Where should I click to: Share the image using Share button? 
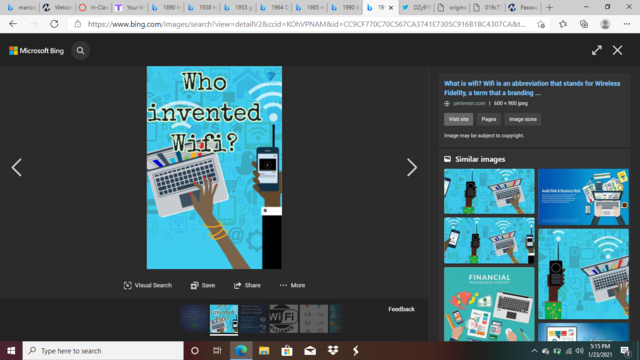click(247, 285)
